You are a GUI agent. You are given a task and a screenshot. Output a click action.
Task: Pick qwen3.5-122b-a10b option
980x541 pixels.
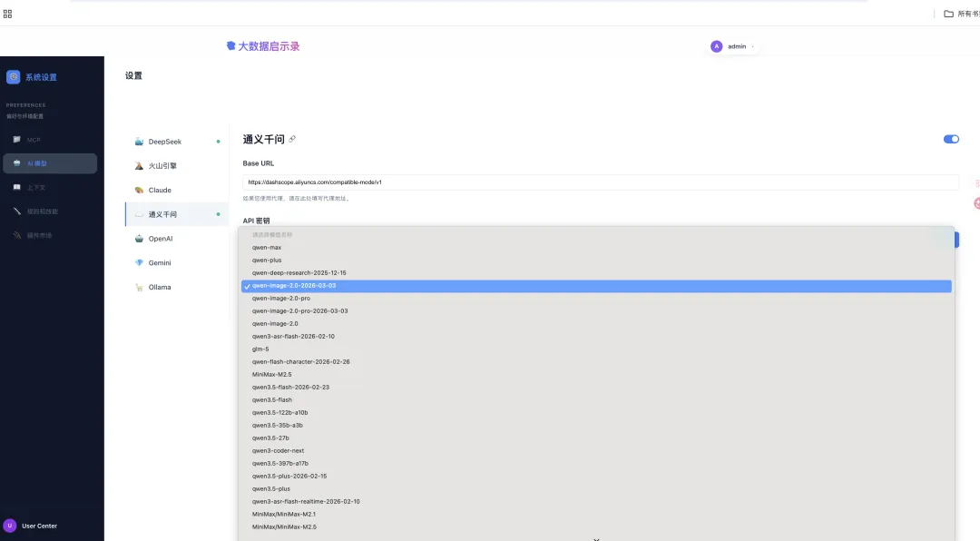(596, 413)
